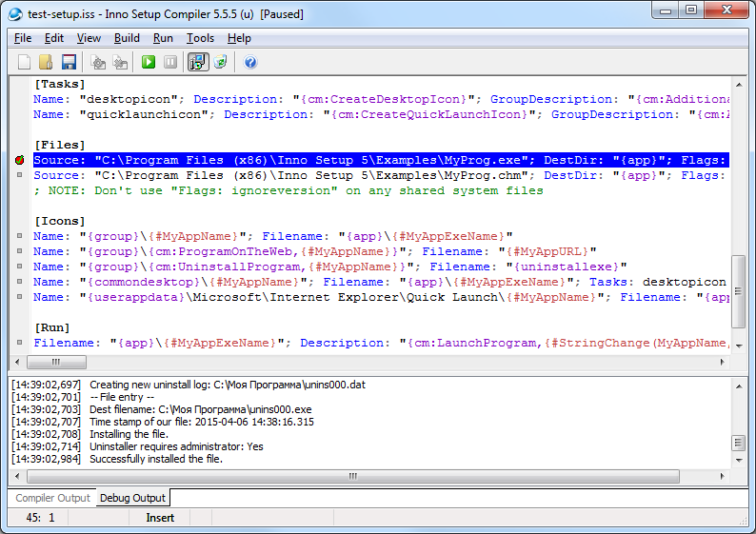Click the New script toolbar icon
756x534 pixels.
click(24, 62)
